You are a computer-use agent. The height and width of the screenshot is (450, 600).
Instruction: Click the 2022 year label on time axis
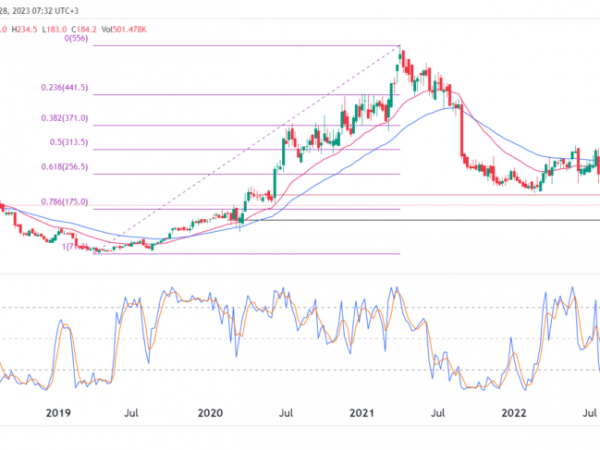coord(514,413)
